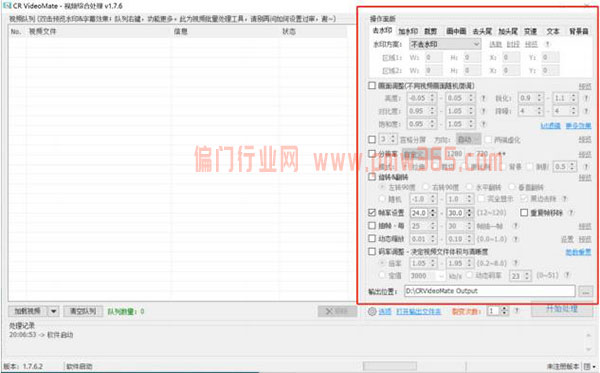Viewport: 600px width, 373px height.
Task: Click the browse button next to output path
Action: [x=585, y=291]
